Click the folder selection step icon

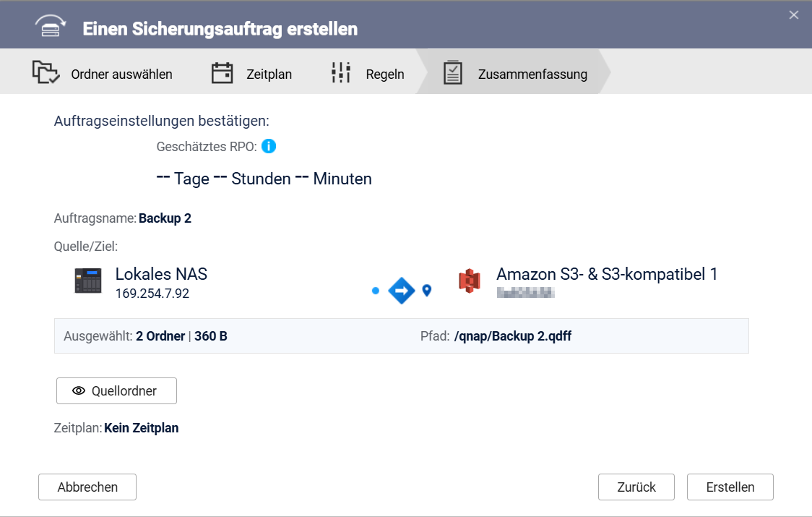click(x=46, y=72)
